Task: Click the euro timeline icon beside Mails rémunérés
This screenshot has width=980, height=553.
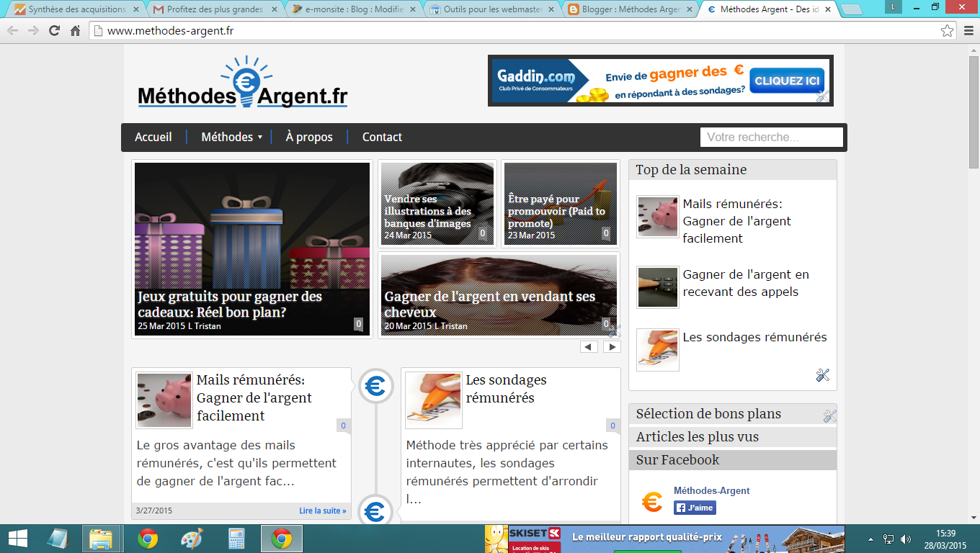Action: click(x=375, y=387)
